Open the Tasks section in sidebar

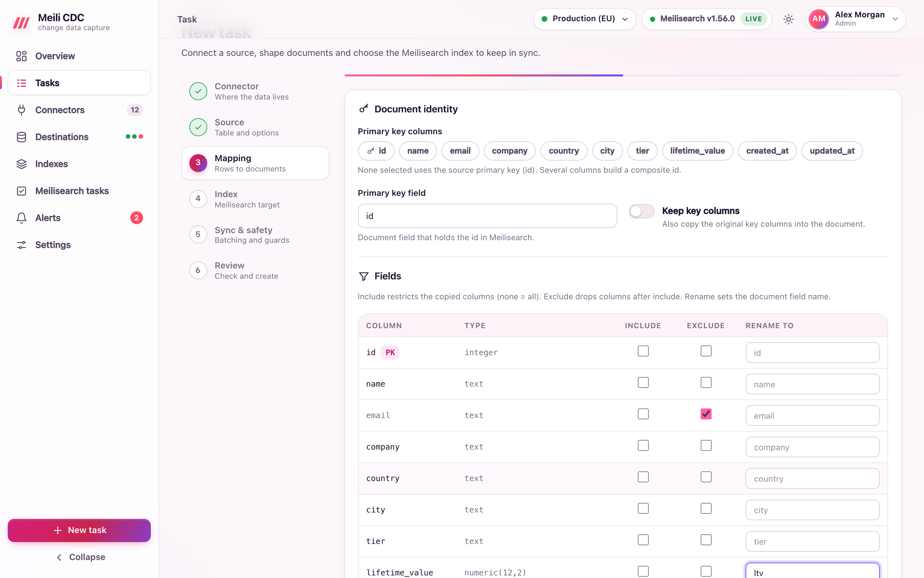coord(80,83)
